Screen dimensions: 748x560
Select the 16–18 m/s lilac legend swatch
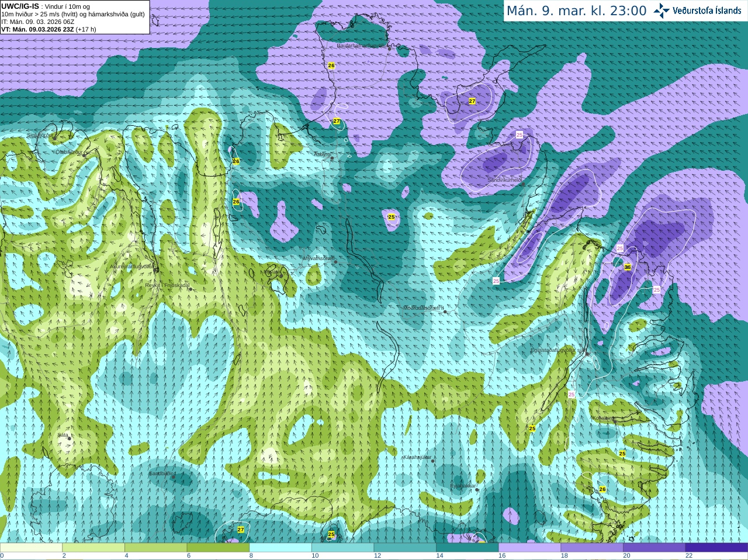point(529,548)
